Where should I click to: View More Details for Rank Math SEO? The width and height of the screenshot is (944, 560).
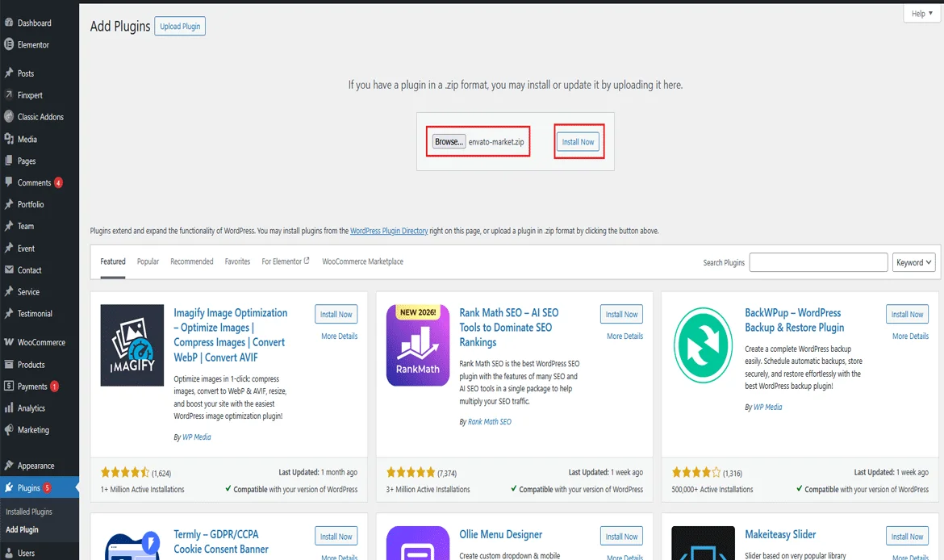(x=625, y=336)
